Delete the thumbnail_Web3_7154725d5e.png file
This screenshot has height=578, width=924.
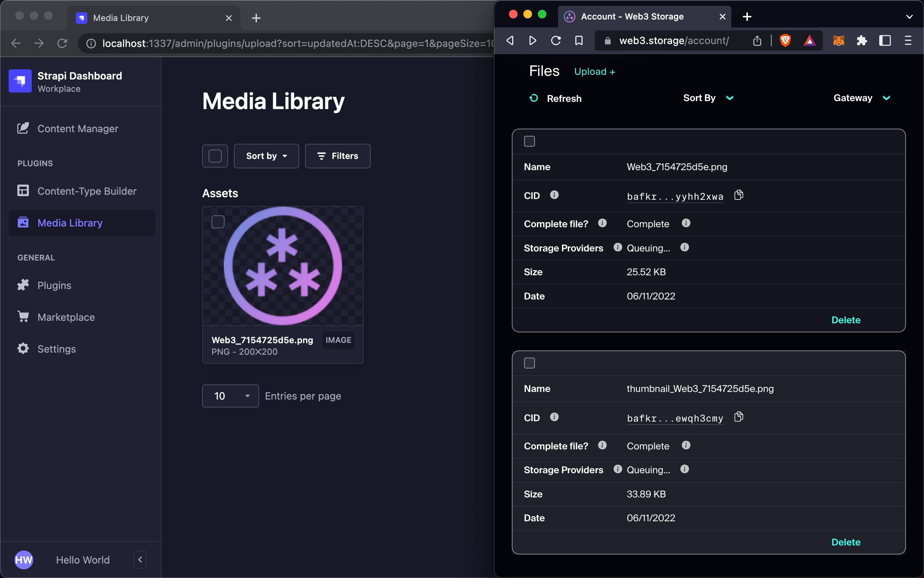[846, 542]
